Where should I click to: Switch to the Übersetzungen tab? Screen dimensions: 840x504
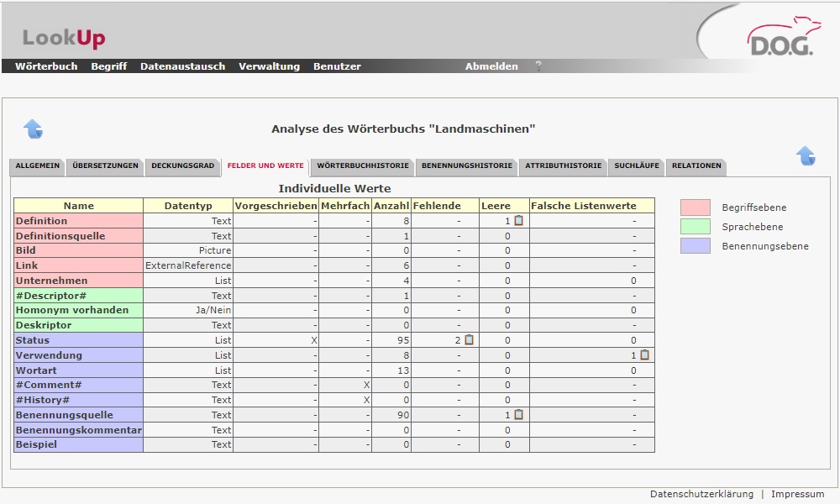[x=105, y=166]
